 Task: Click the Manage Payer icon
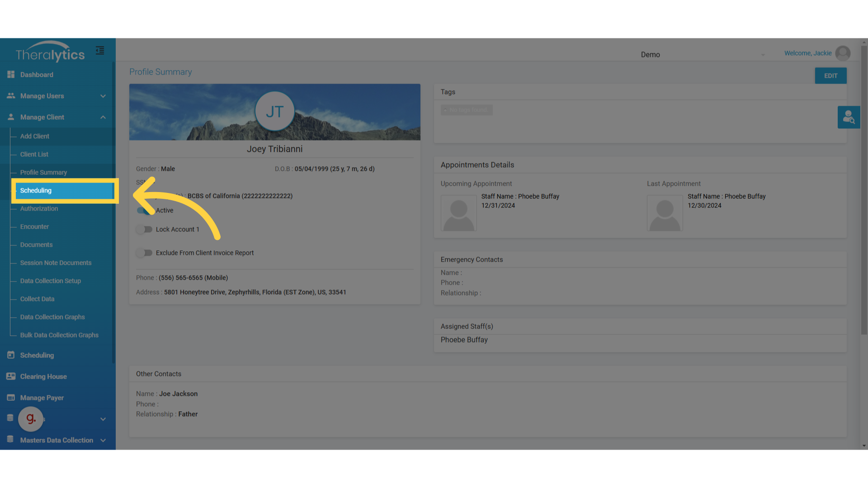click(x=11, y=398)
